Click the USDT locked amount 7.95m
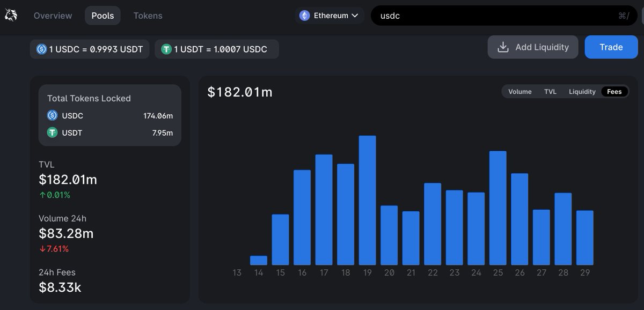Screen dimensions: 644x310 [x=162, y=132]
